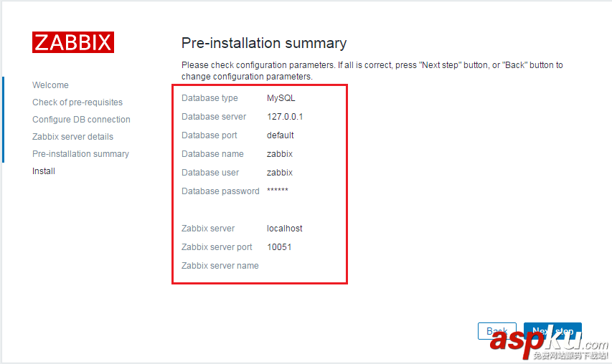The image size is (612, 364).
Task: Select the 127.0.0.1 database server value
Action: (285, 117)
